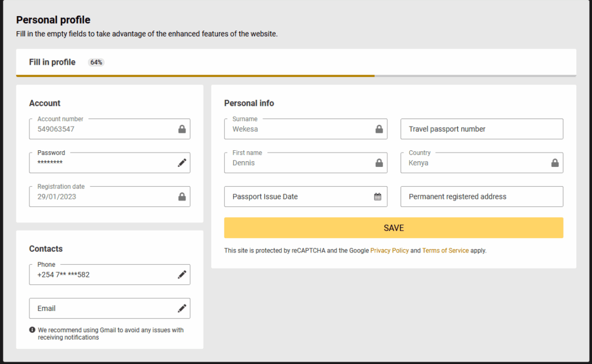Focus the Permanent registered address field
This screenshot has width=592, height=364.
coord(482,196)
